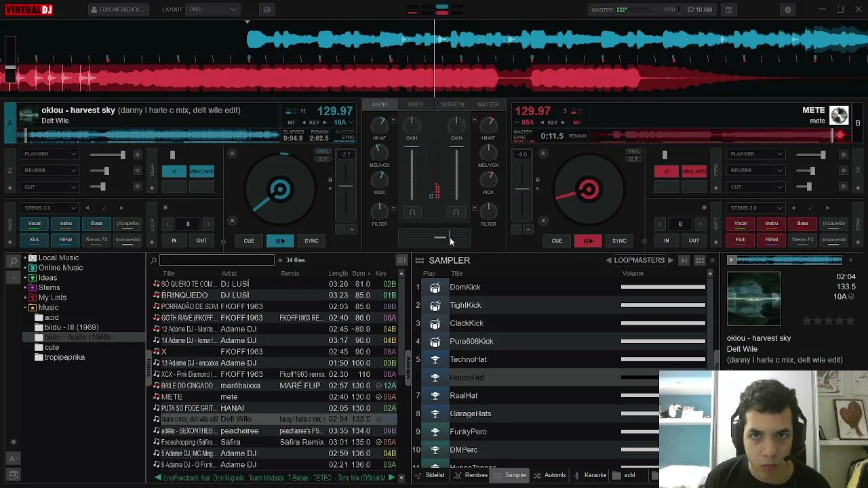Image resolution: width=868 pixels, height=488 pixels.
Task: Click deck A Flanger level slider
Action: click(107, 155)
